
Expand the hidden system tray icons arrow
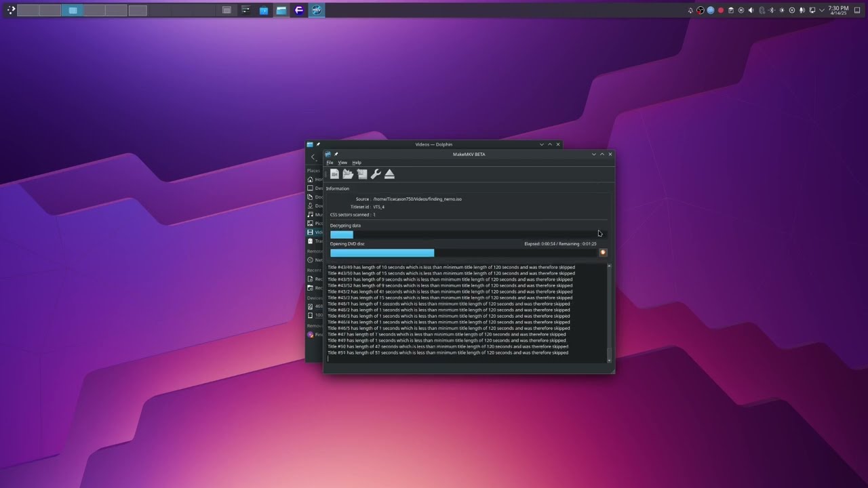pyautogui.click(x=822, y=10)
